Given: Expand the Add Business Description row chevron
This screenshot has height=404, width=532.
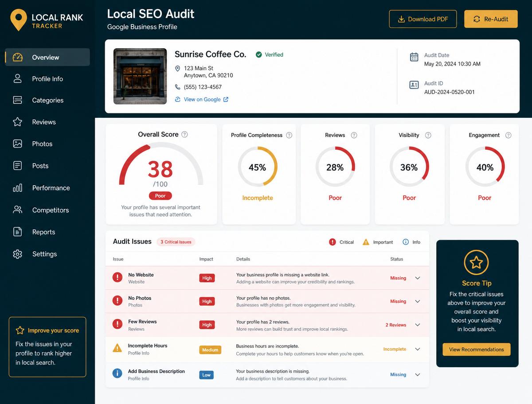Looking at the screenshot, I should (x=417, y=374).
